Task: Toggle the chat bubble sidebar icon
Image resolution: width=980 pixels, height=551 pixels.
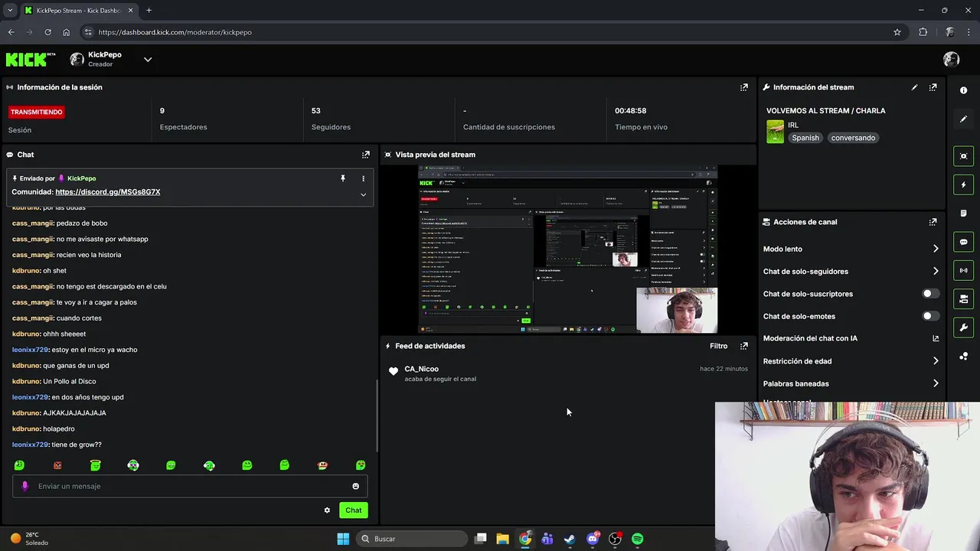Action: tap(963, 242)
